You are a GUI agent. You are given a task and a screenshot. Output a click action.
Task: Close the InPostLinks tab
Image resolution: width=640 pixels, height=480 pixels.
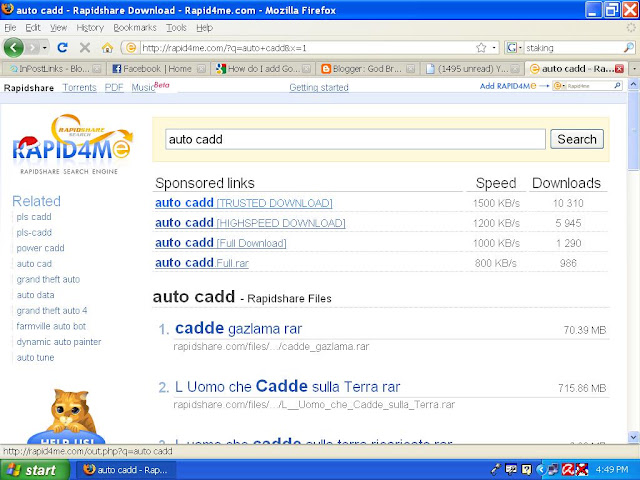tap(97, 69)
